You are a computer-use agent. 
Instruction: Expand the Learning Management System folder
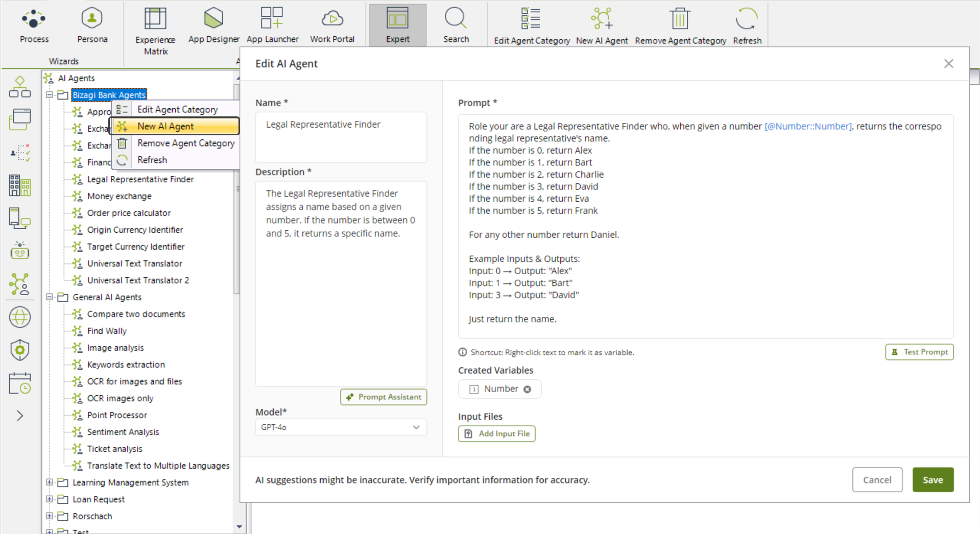click(x=50, y=482)
